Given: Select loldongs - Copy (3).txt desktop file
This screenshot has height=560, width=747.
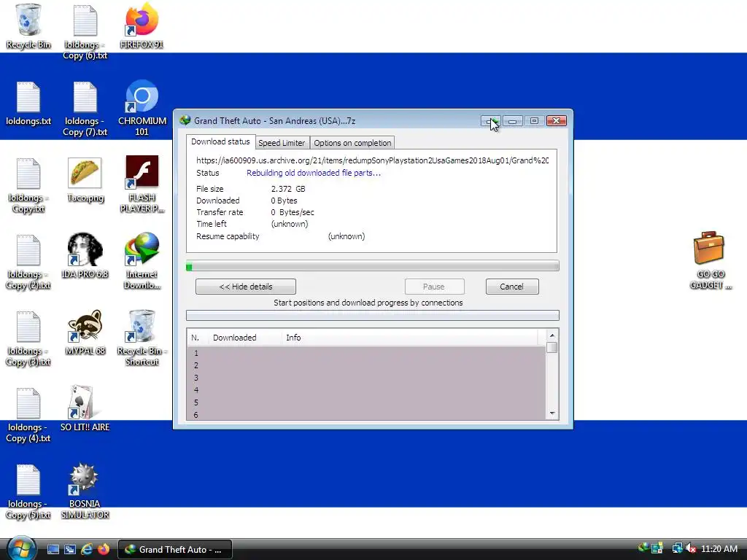Looking at the screenshot, I should point(28,338).
